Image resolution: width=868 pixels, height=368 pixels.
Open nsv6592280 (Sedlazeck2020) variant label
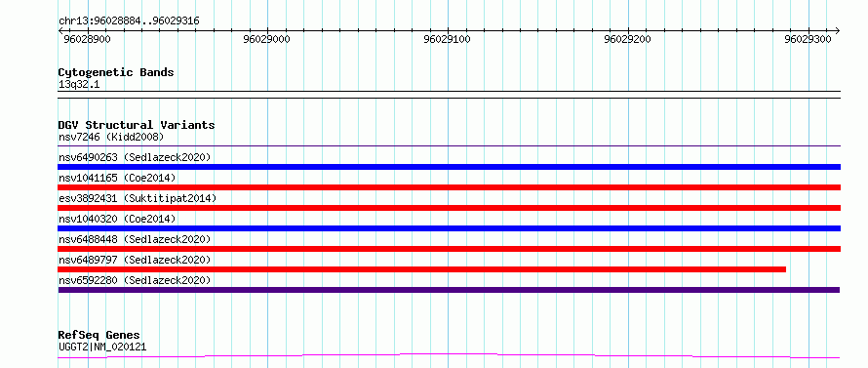(x=135, y=280)
